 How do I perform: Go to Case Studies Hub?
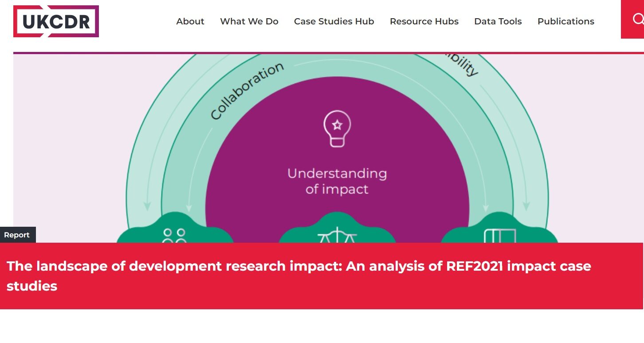(334, 21)
